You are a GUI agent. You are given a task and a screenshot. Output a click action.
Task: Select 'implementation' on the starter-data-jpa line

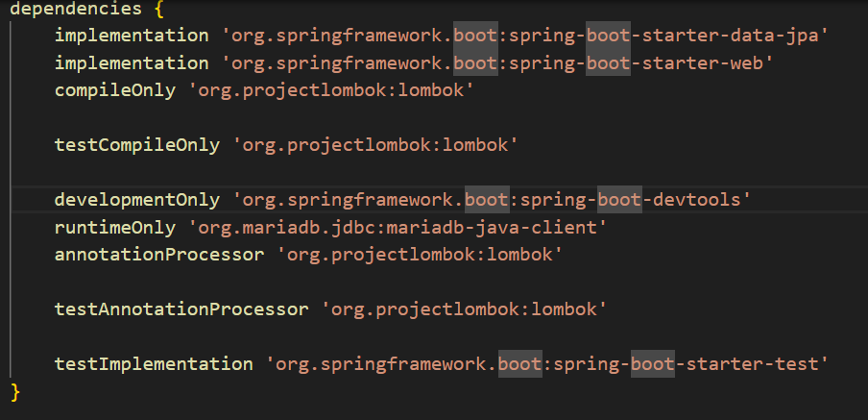tap(132, 36)
